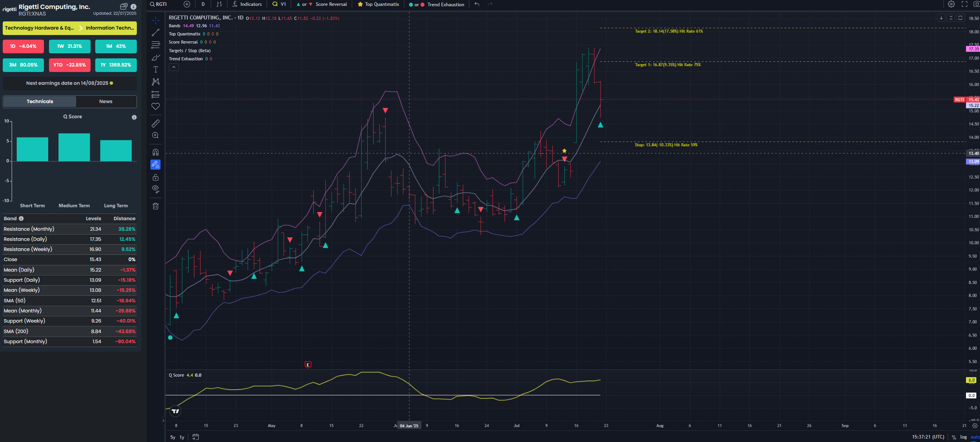980x442 pixels.
Task: Click the yellow 6.0 Q Score label
Action: [x=971, y=380]
